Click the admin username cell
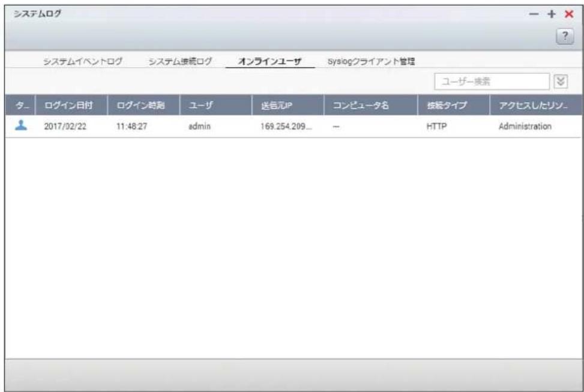584x392 pixels. 199,126
